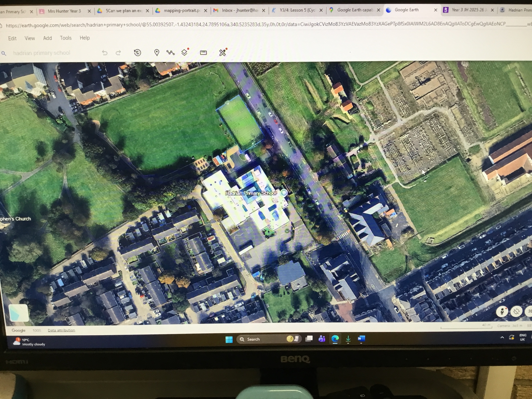
Task: Open historical imagery time tool
Action: tap(138, 52)
